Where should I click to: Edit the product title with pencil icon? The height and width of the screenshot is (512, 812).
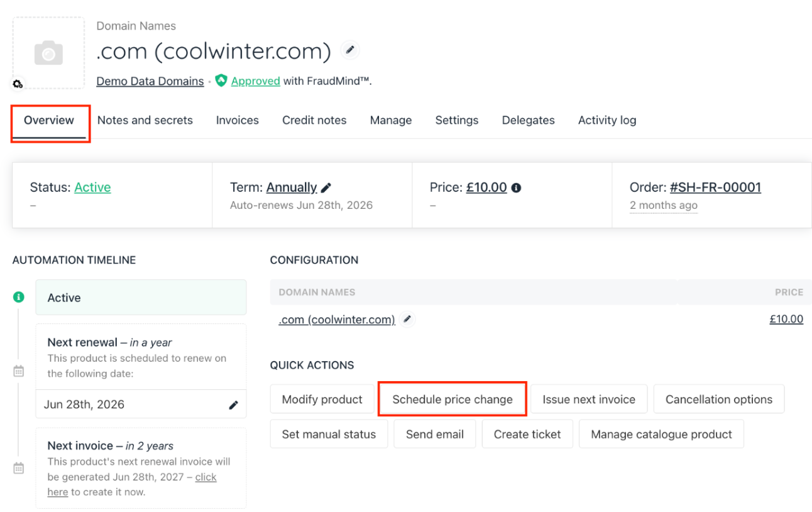pyautogui.click(x=350, y=50)
